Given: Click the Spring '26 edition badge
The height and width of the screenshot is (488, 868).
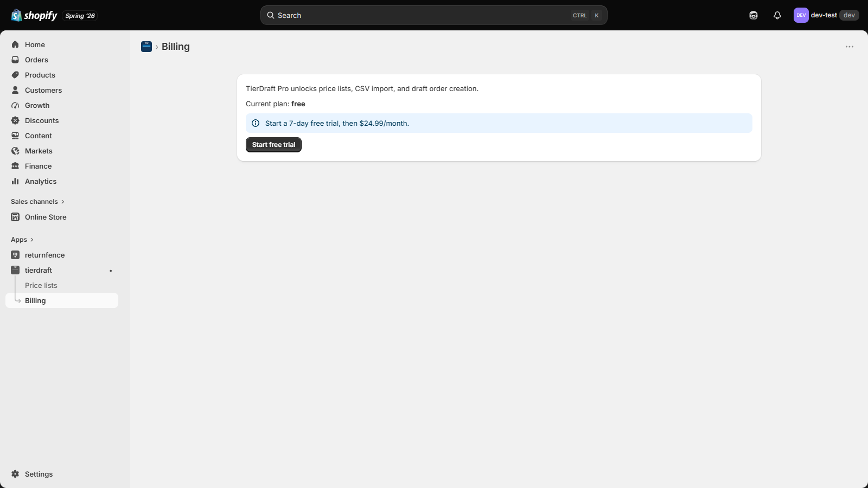Looking at the screenshot, I should [80, 16].
